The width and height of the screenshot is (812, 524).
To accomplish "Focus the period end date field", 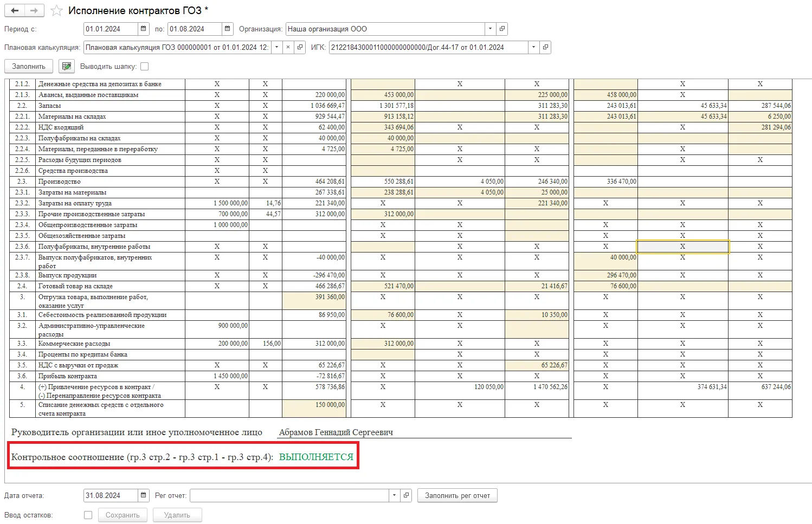I will pos(195,29).
